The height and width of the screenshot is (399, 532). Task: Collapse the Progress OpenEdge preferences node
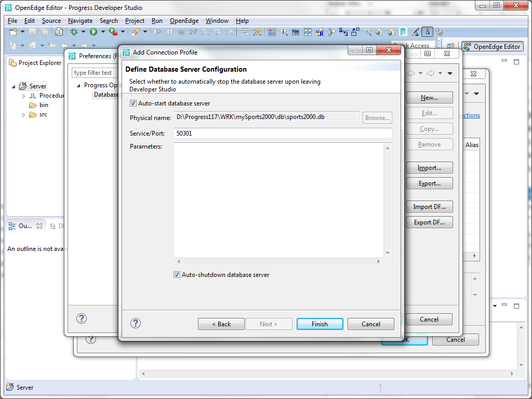pos(79,86)
